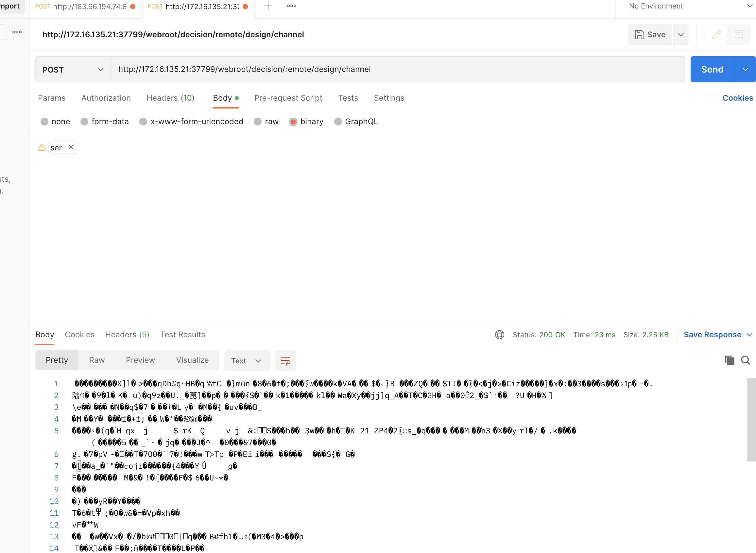Open the response Headers (9) tab
The image size is (756, 553).
coord(127,335)
